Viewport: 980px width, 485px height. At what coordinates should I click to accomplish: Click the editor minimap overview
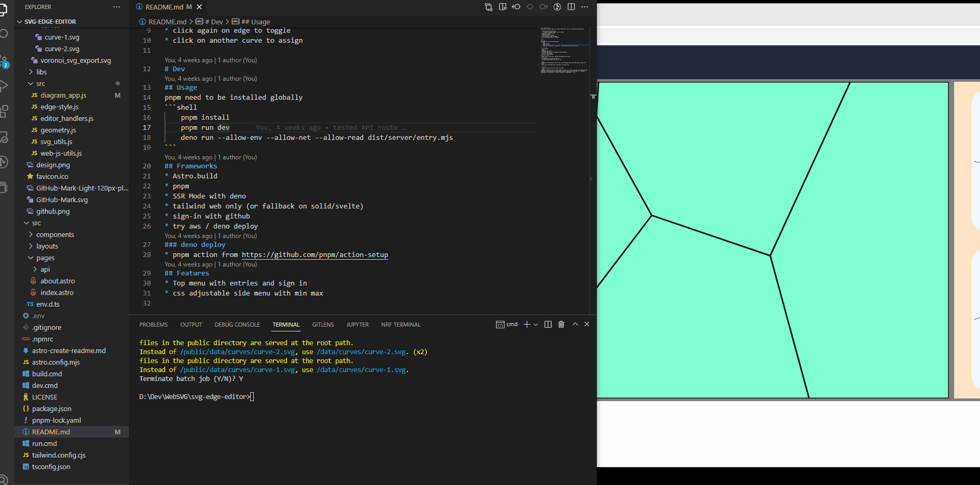click(565, 50)
